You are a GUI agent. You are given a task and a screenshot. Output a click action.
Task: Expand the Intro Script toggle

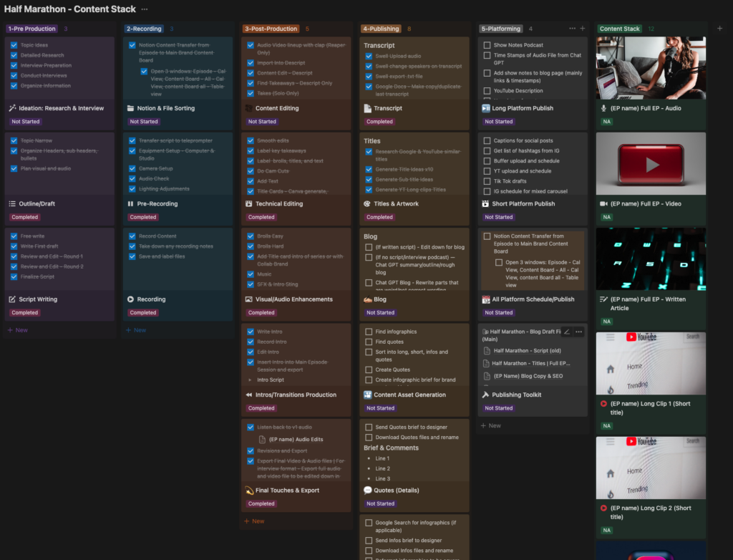tap(250, 380)
